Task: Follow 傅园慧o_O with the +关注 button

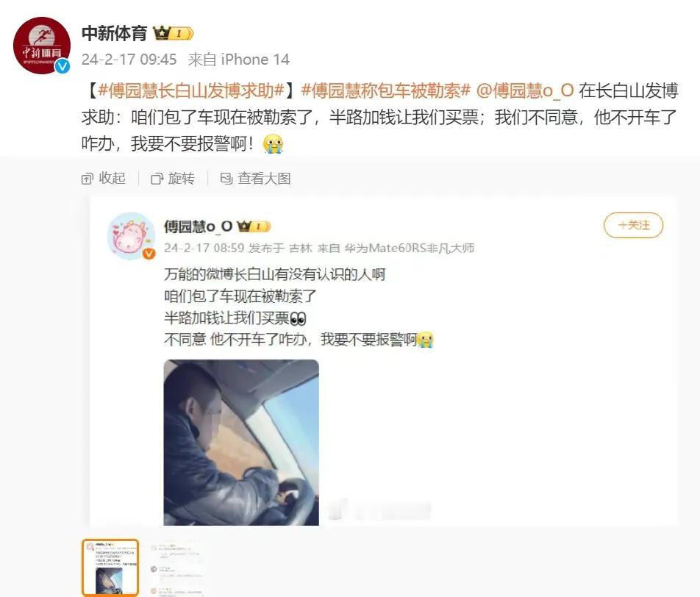Action: click(x=633, y=225)
